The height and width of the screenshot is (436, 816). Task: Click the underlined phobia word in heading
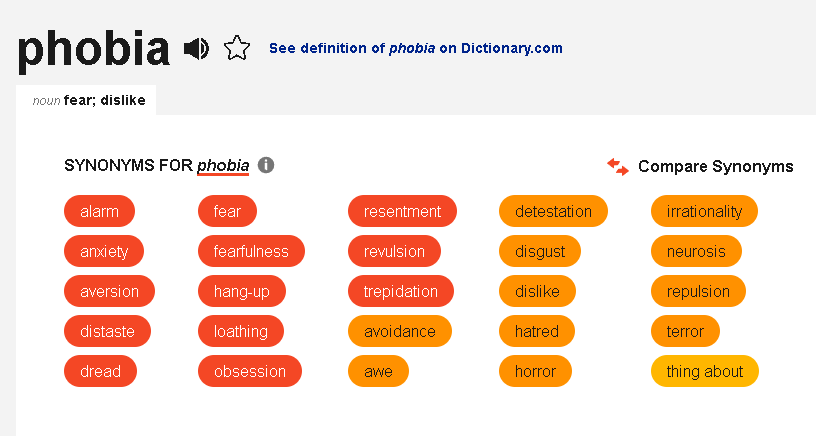click(x=223, y=165)
